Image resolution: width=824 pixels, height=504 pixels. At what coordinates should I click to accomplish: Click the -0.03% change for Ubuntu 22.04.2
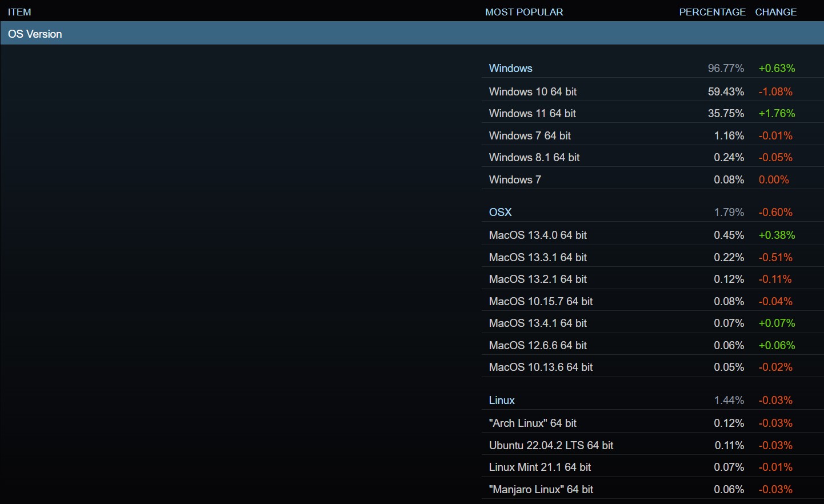pyautogui.click(x=775, y=445)
